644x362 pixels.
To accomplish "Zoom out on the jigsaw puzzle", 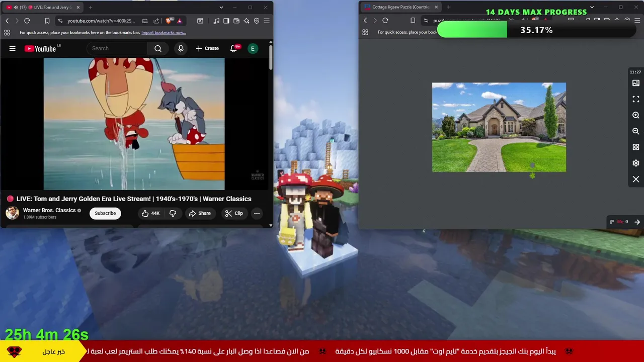I will (636, 131).
